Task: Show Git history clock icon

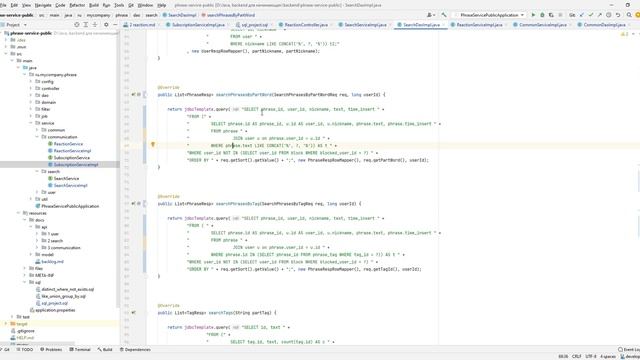Action: click(609, 15)
